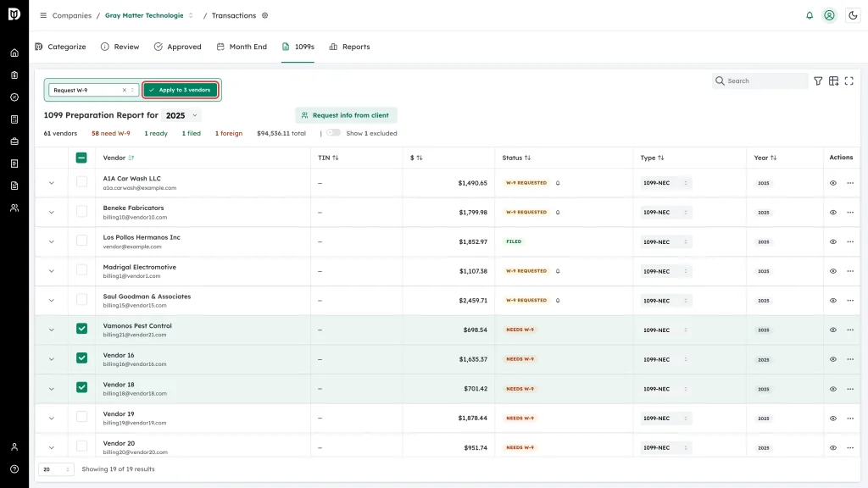
Task: Switch to the Categorize tab
Action: [x=60, y=47]
